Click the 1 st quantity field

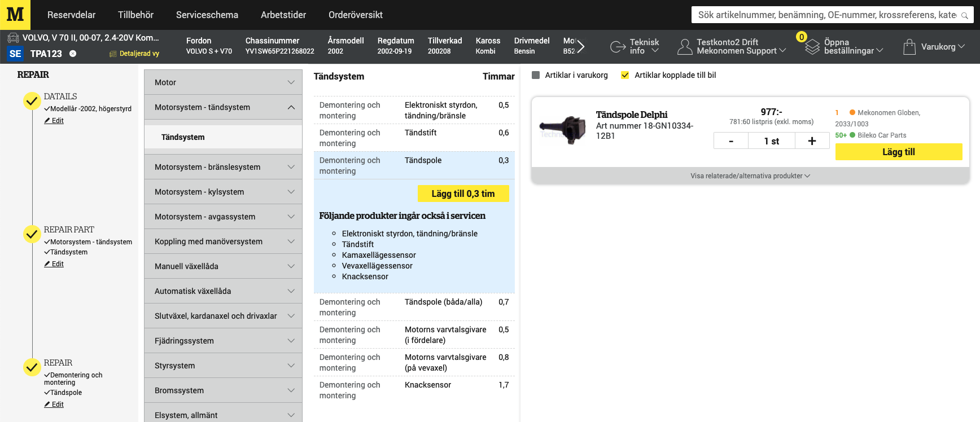click(772, 140)
